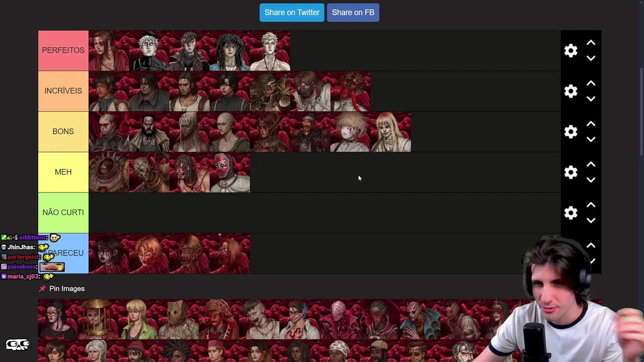This screenshot has width=644, height=362.
Task: Move MEH tier up with arrow
Action: (x=591, y=165)
